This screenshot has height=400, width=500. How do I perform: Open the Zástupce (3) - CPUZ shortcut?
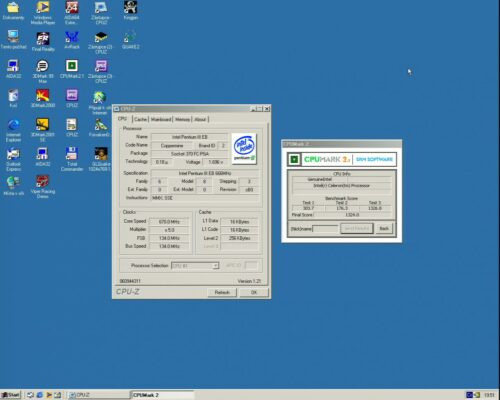[101, 71]
